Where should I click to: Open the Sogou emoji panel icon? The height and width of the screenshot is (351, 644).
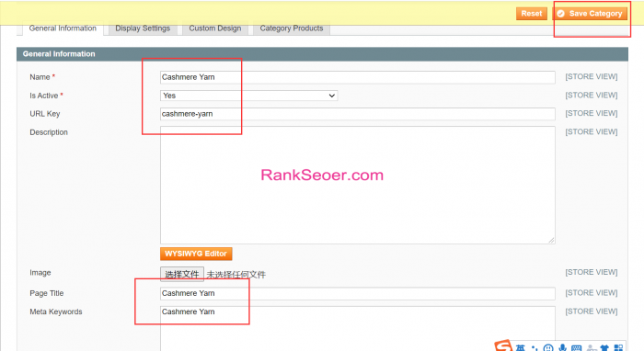pyautogui.click(x=548, y=347)
